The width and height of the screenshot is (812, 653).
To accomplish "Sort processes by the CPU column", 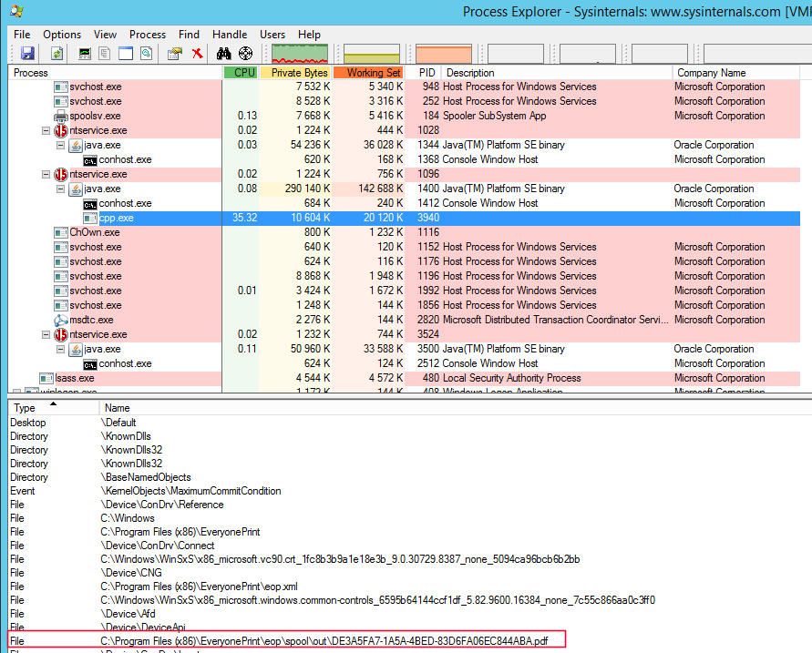I will pos(241,72).
